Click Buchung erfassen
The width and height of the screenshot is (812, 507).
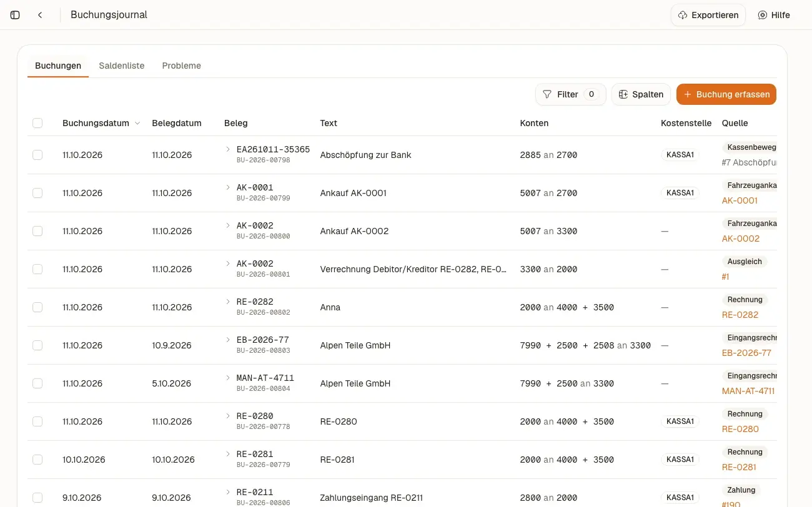click(x=726, y=94)
